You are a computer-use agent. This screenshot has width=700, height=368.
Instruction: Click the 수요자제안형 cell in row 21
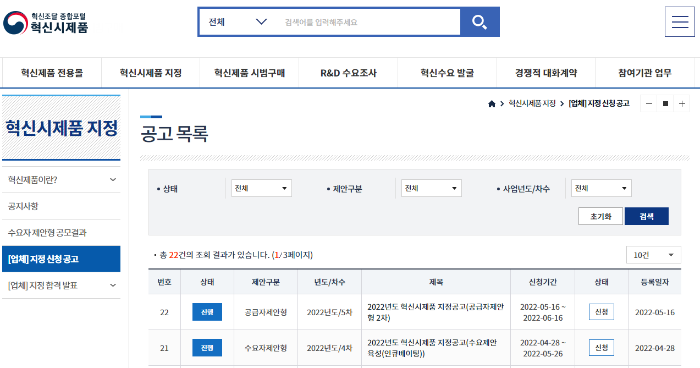coord(266,348)
